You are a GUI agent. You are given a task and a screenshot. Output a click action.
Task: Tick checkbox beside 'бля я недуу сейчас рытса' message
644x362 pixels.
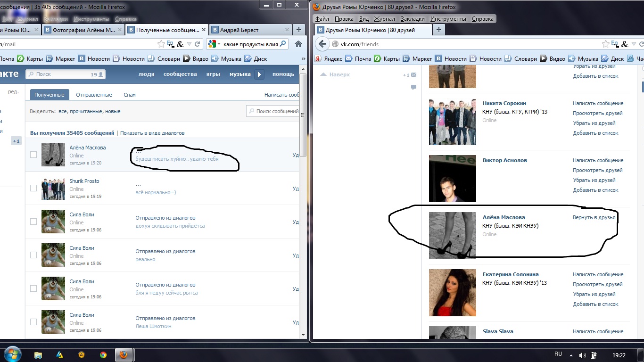coord(33,288)
